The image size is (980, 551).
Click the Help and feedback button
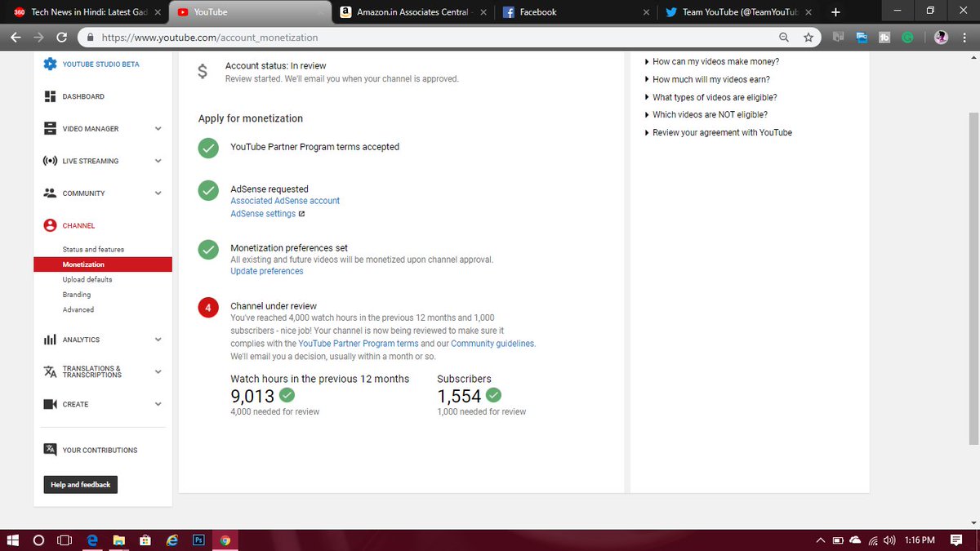(x=80, y=485)
